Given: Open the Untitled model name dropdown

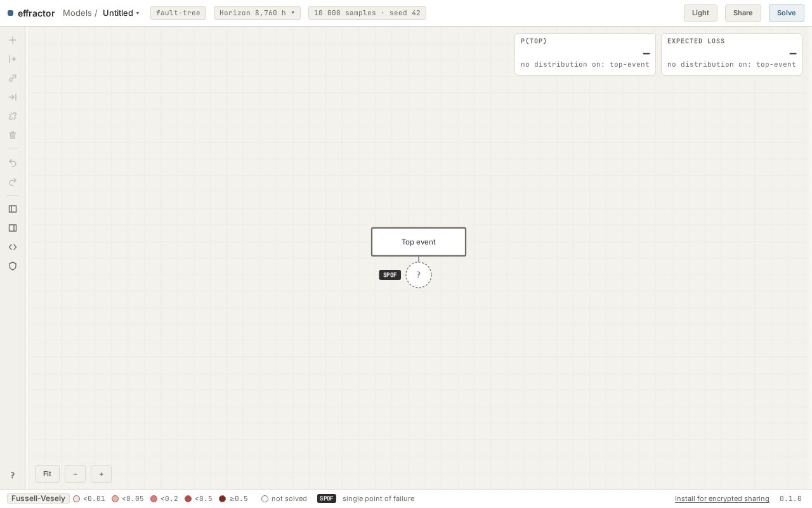Looking at the screenshot, I should 121,13.
